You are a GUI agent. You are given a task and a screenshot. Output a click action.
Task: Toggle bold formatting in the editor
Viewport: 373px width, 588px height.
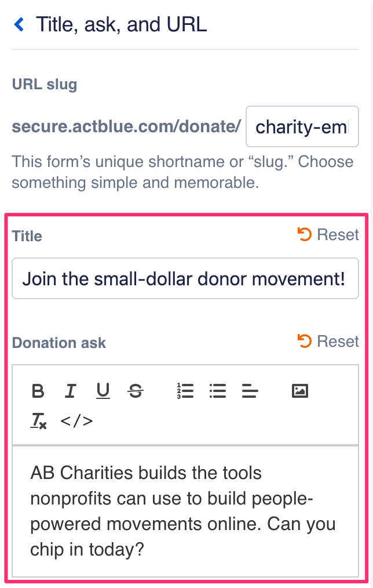(38, 391)
